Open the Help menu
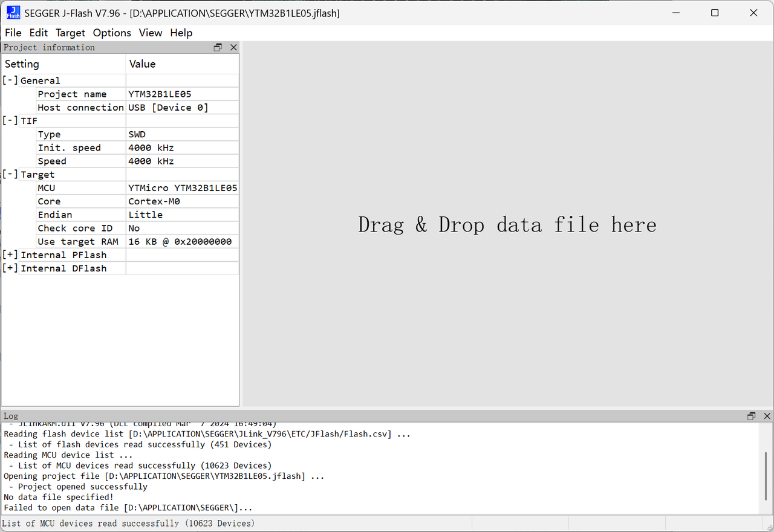Viewport: 774px width, 532px height. pos(181,33)
